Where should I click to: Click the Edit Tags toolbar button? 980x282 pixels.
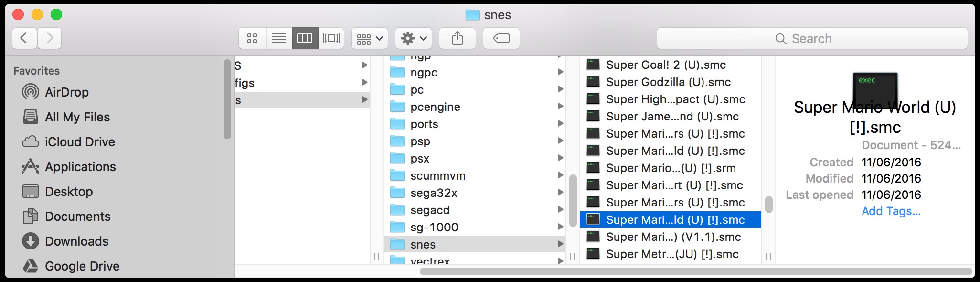point(501,38)
